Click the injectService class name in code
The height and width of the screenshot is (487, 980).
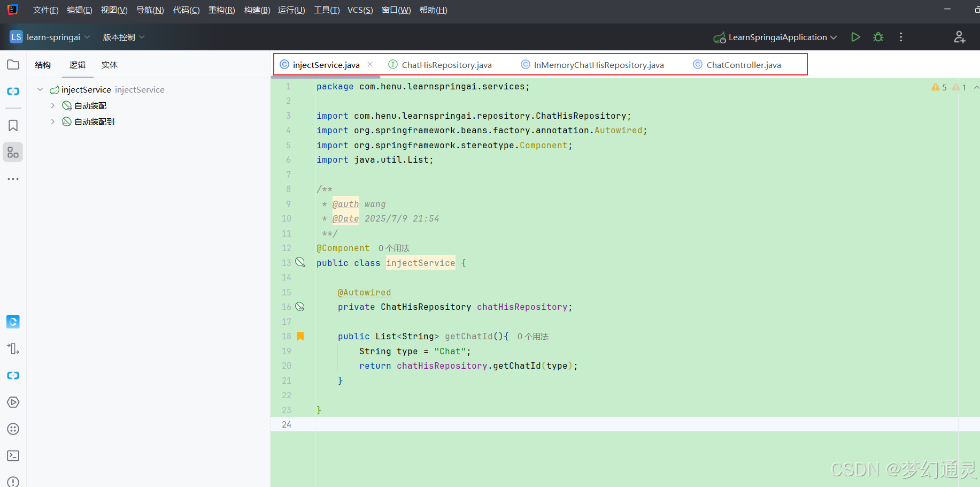click(x=421, y=263)
